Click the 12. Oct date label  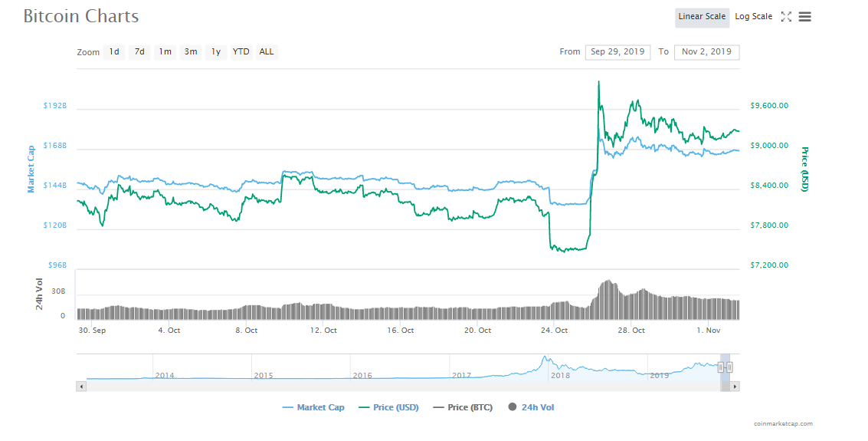324,331
